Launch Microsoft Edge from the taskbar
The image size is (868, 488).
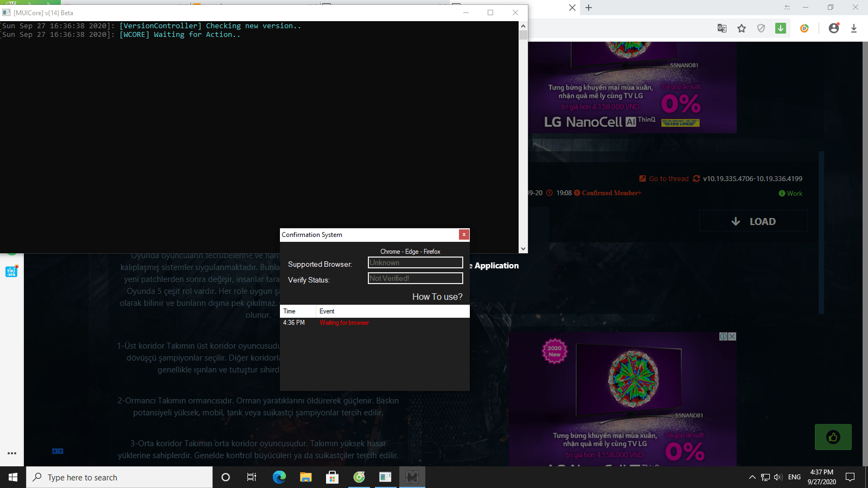coord(279,477)
